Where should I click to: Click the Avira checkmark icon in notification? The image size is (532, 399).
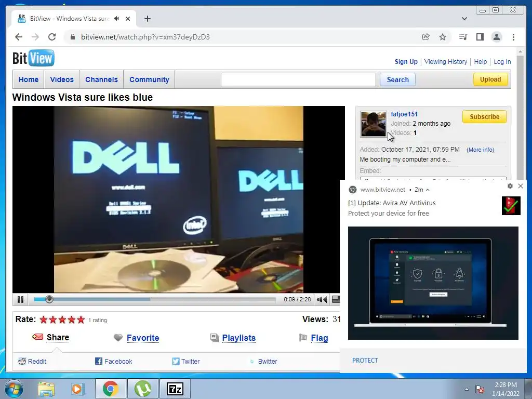click(x=511, y=206)
